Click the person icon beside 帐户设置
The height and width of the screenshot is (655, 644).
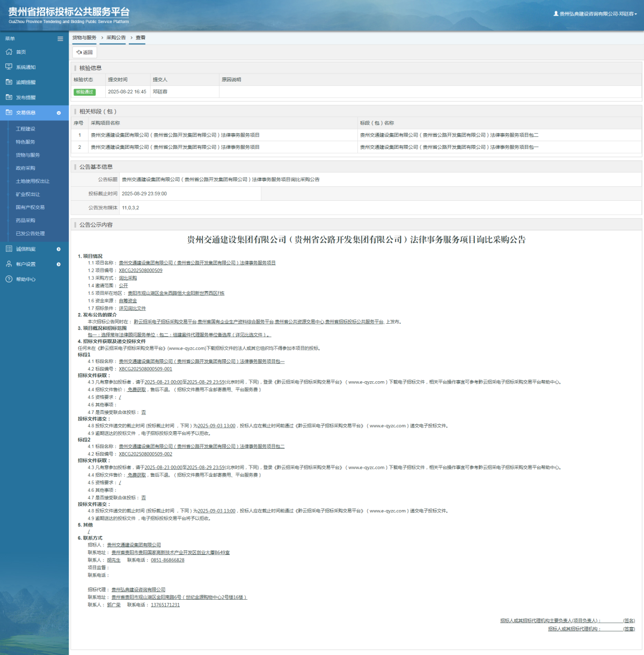click(x=9, y=264)
